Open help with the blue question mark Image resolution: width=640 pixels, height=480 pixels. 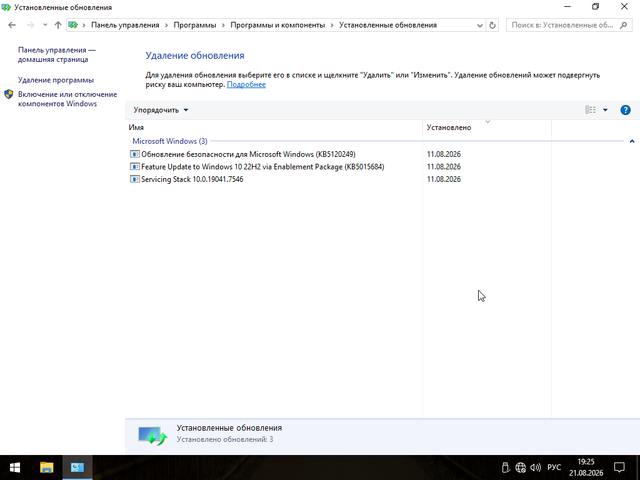pyautogui.click(x=625, y=110)
